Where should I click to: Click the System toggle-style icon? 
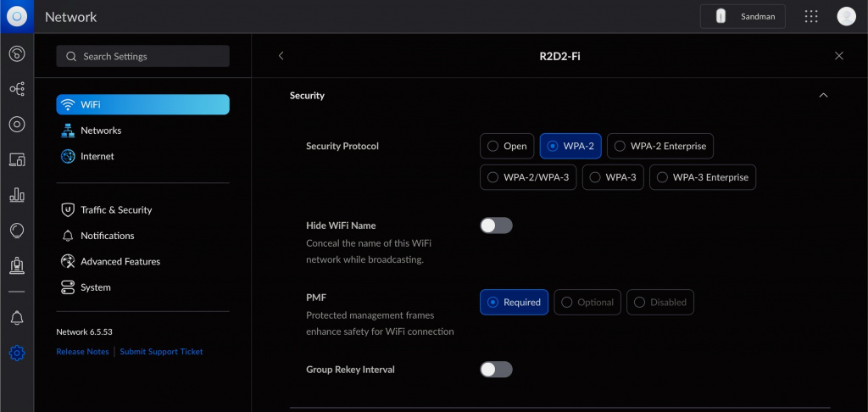[x=68, y=287]
